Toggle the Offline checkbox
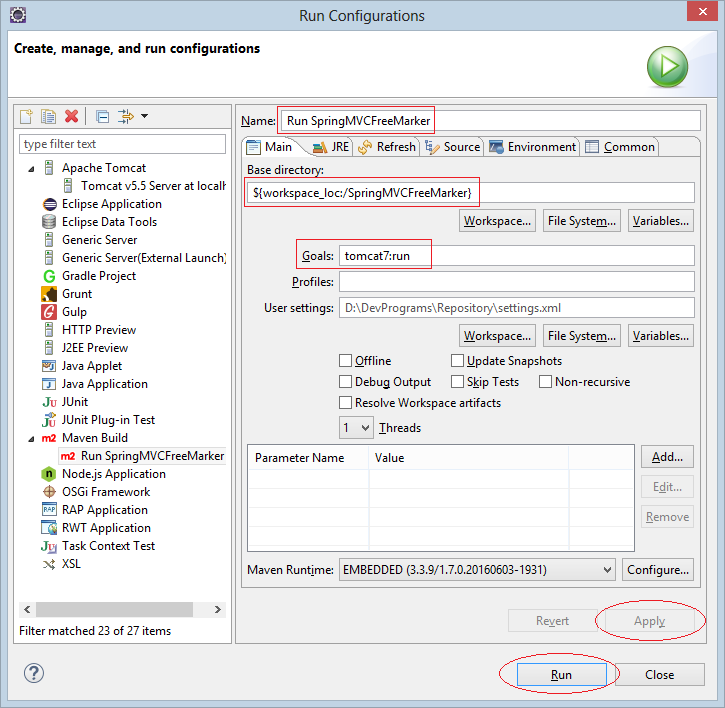The height and width of the screenshot is (708, 725). (x=345, y=361)
